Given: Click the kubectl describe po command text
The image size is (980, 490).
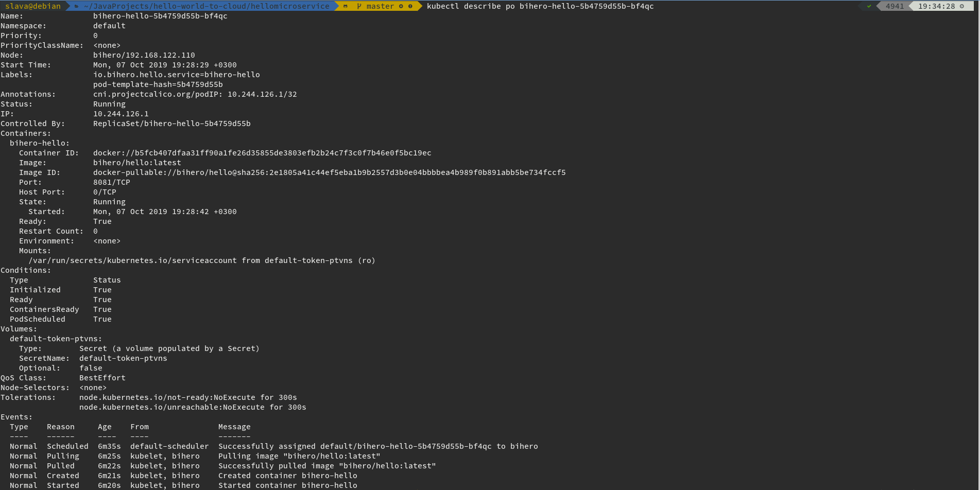Looking at the screenshot, I should (x=540, y=6).
